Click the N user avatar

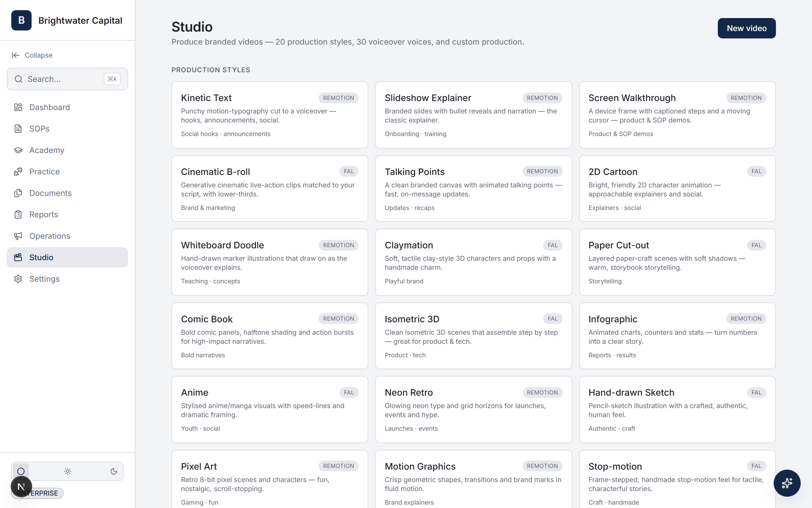[x=21, y=486]
